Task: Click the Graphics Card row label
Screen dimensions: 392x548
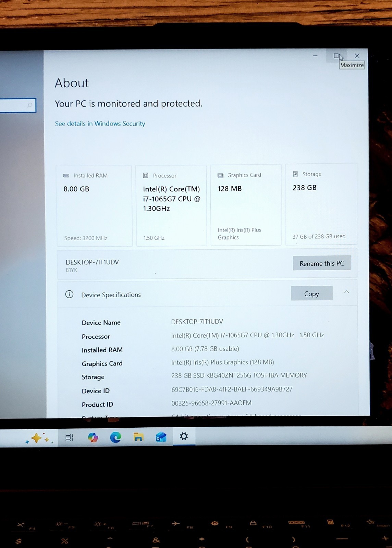Action: coord(102,363)
